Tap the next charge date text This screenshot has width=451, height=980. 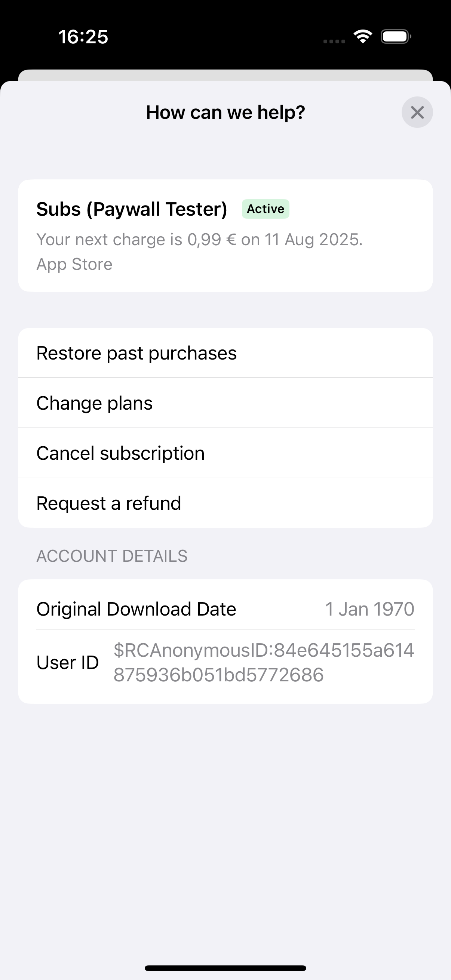(200, 239)
